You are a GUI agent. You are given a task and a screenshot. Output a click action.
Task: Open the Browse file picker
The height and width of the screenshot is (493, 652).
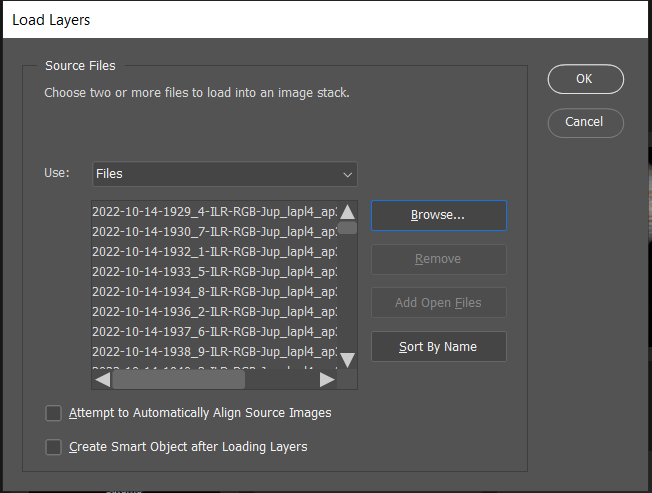tap(439, 215)
